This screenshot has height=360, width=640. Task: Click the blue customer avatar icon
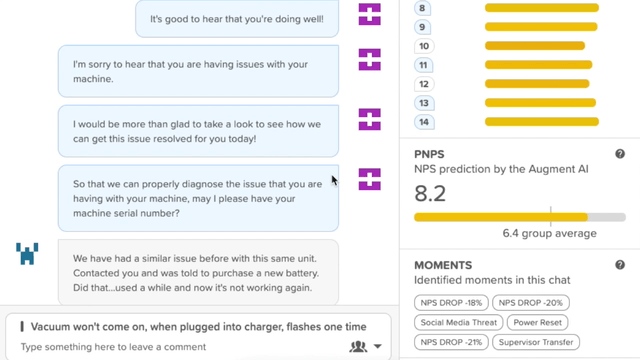(x=27, y=254)
